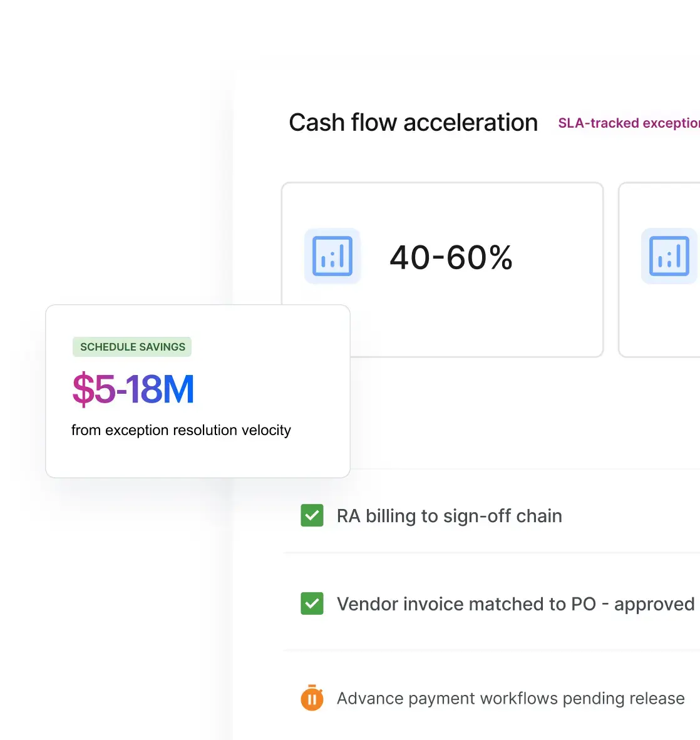Select 'Advance payment workflows pending release' row
Viewport: 700px width, 740px height.
[492, 698]
